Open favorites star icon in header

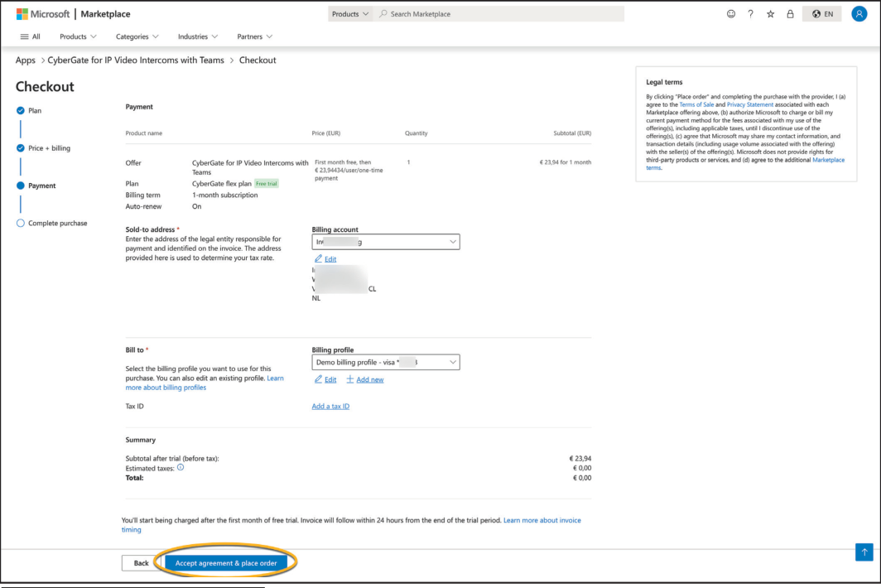(x=770, y=14)
